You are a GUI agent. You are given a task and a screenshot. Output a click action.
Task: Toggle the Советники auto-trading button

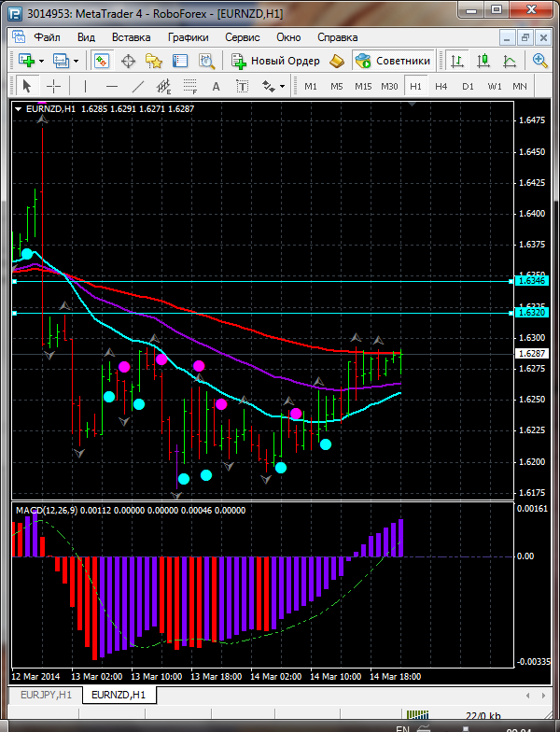point(393,61)
